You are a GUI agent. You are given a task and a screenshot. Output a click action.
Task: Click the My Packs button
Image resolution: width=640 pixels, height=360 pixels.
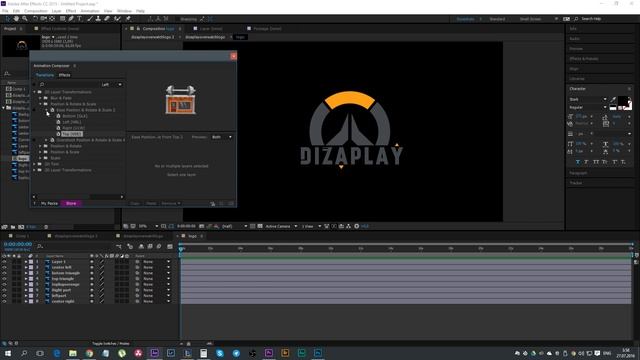[49, 203]
